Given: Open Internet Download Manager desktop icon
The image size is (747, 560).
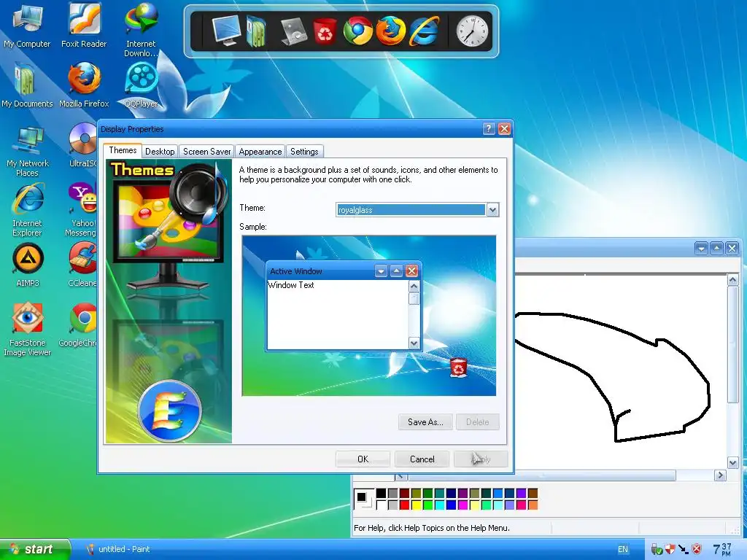Looking at the screenshot, I should (x=141, y=29).
